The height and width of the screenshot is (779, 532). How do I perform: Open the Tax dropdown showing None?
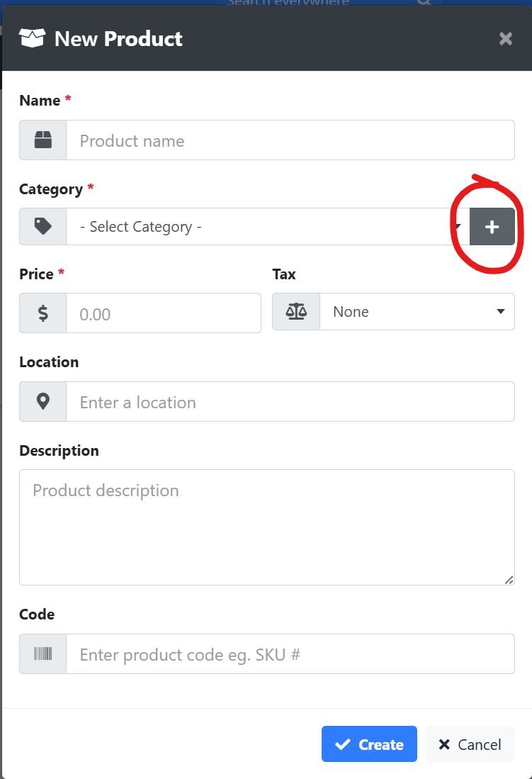[417, 311]
